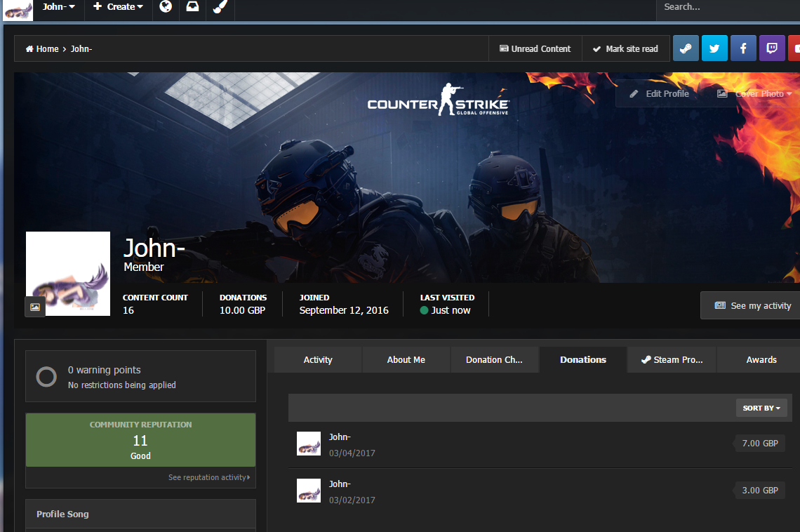Click site logo avatar in top bar
The height and width of the screenshot is (532, 800).
pyautogui.click(x=18, y=10)
